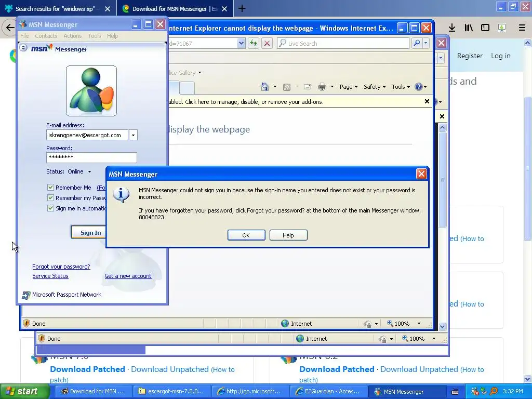The width and height of the screenshot is (532, 399).
Task: Click Download Patched link in the left card
Action: coord(87,369)
